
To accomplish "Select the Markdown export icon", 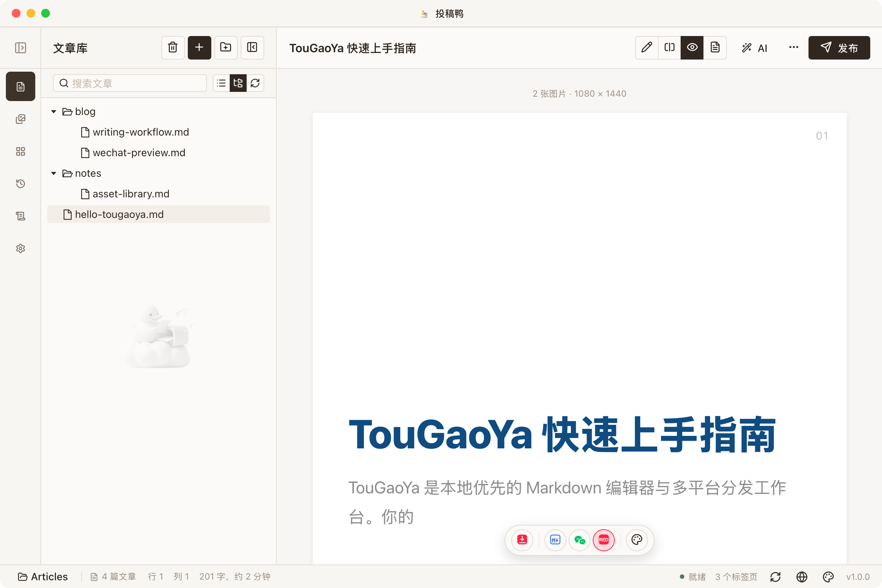I will pyautogui.click(x=555, y=539).
